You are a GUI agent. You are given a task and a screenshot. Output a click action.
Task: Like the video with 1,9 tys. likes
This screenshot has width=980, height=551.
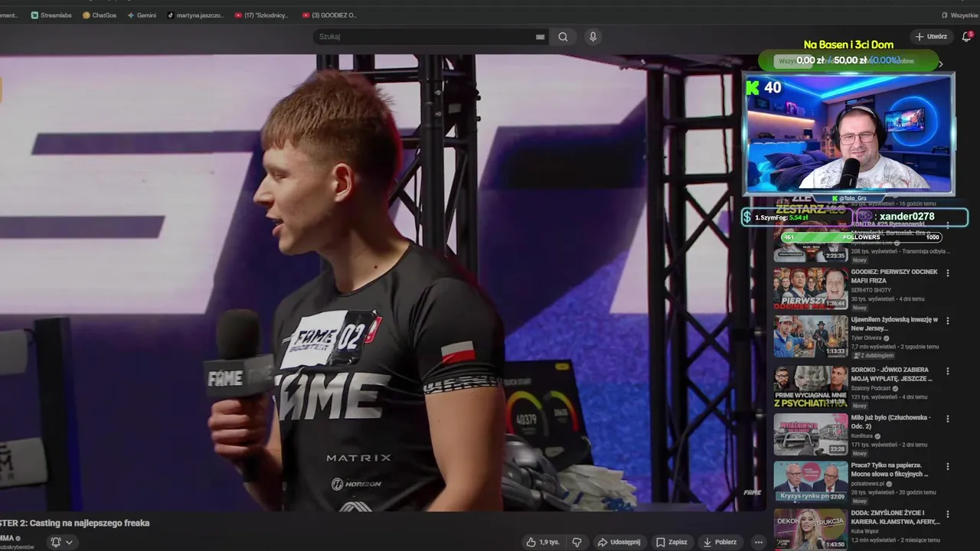tap(543, 542)
